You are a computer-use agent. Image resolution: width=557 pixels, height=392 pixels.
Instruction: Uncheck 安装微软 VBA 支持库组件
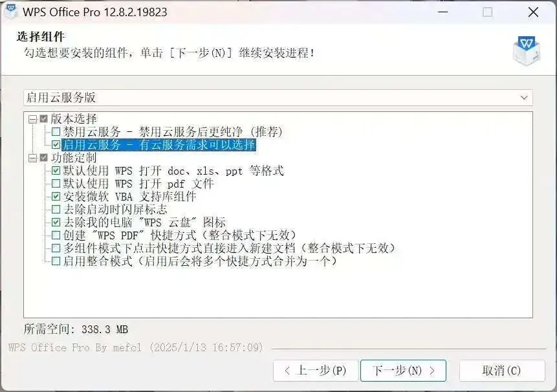point(56,197)
